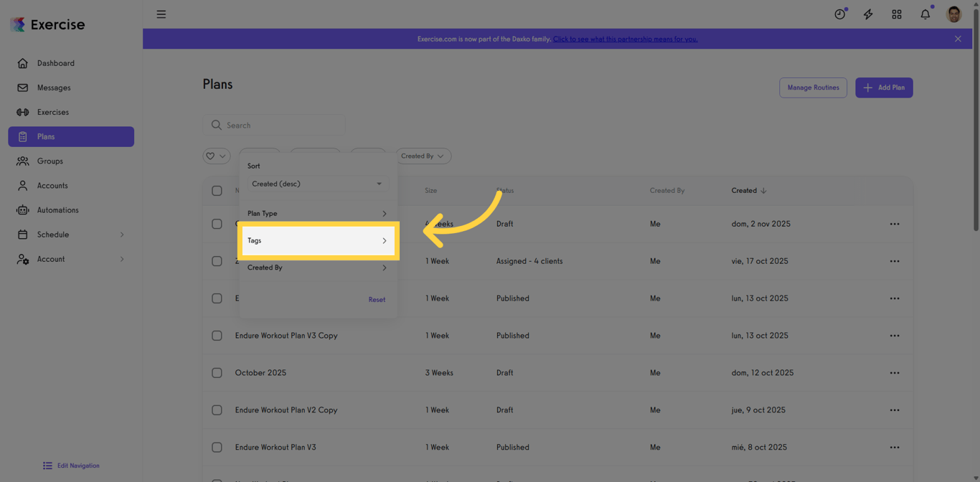Expand the Schedule sidebar section
The height and width of the screenshot is (482, 980).
54,234
